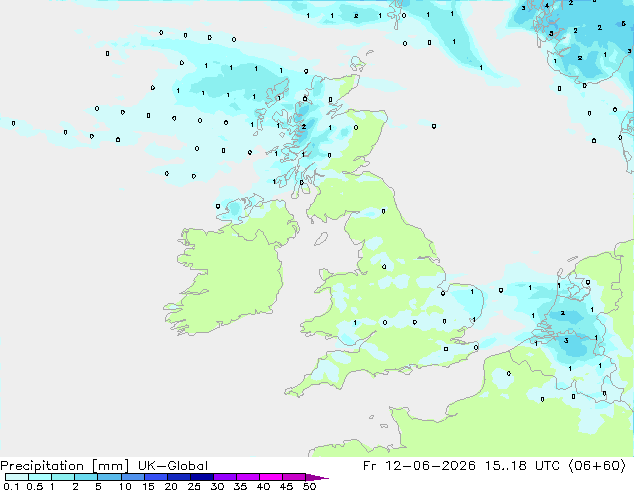Click the 'Precipitation [mm]' label
Viewport: 634px width, 490px height.
(65, 466)
